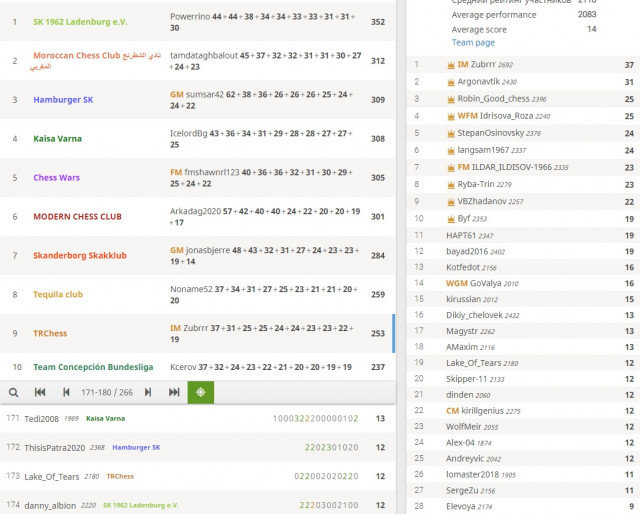640x514 pixels.
Task: Select player tamdataghbalout
Action: click(x=204, y=56)
